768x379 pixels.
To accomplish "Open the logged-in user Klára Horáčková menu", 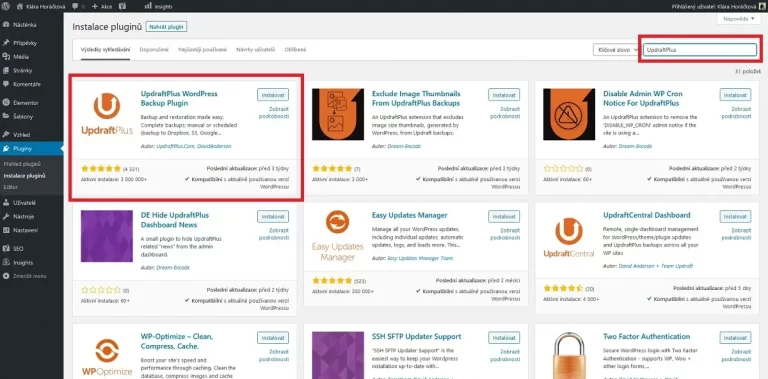I will coord(720,6).
